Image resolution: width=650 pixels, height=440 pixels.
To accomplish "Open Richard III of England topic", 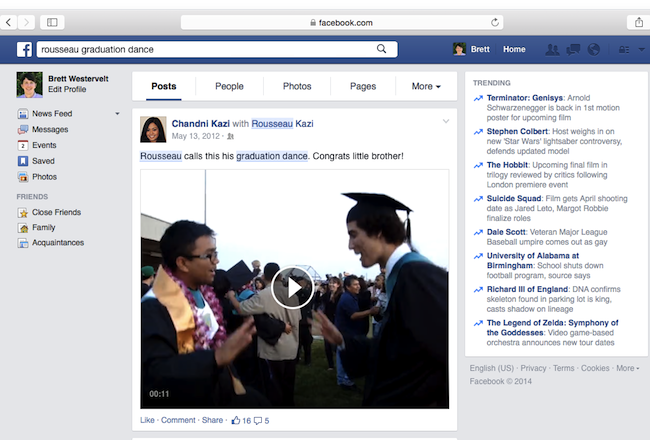I will pyautogui.click(x=527, y=289).
